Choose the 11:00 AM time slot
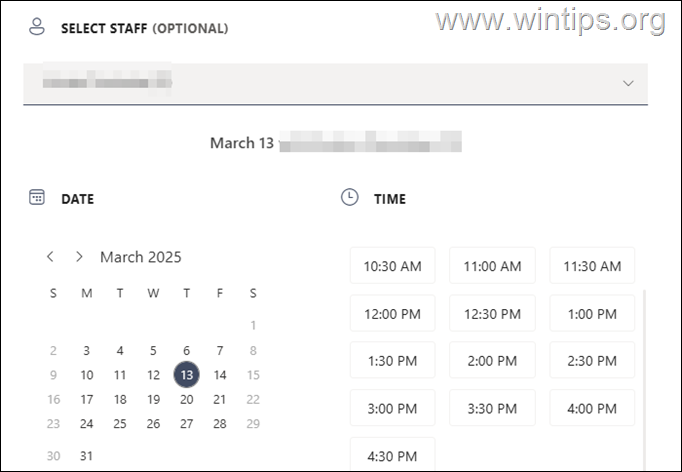This screenshot has height=472, width=682. (492, 266)
